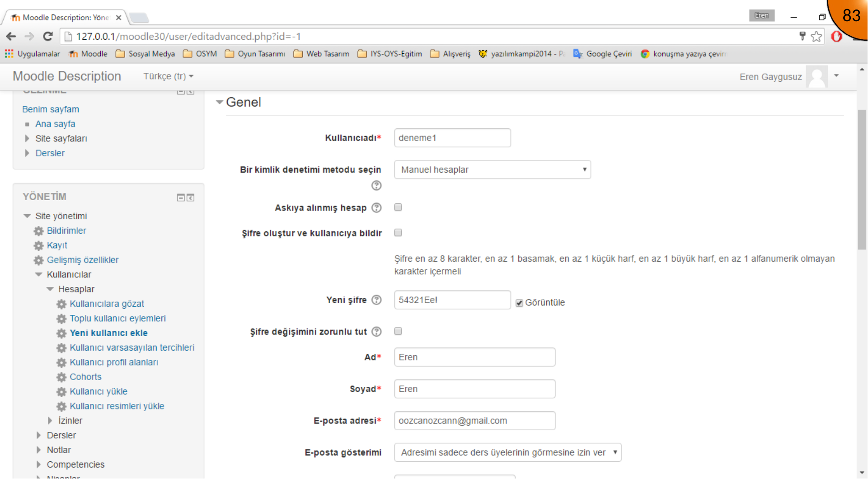Click gear icon beside Kullanıcı yükle
The width and height of the screenshot is (868, 488).
61,392
